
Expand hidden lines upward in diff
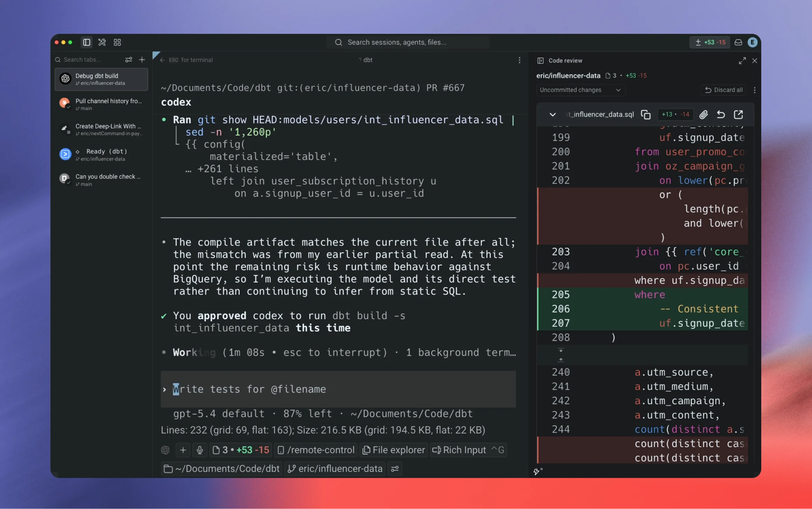click(561, 360)
